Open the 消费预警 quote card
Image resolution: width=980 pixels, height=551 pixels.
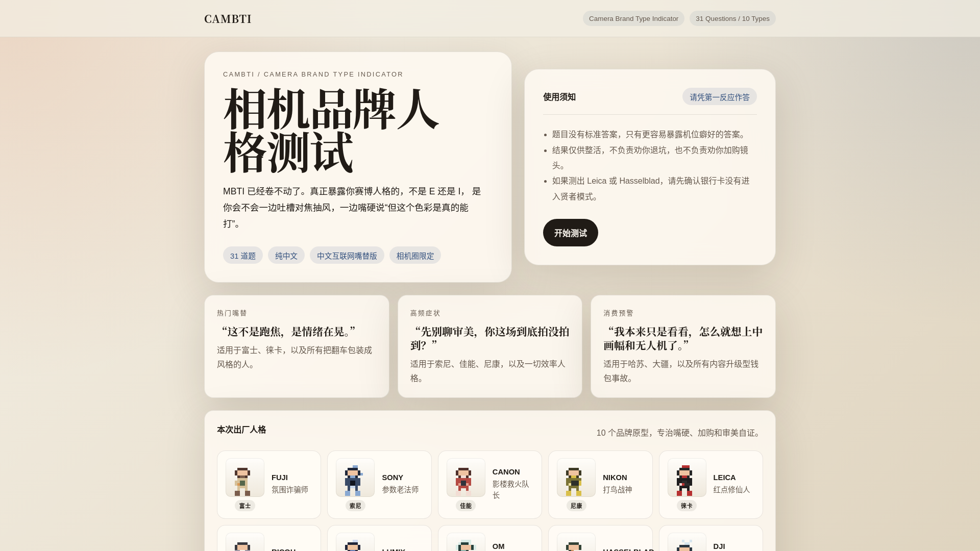683,346
